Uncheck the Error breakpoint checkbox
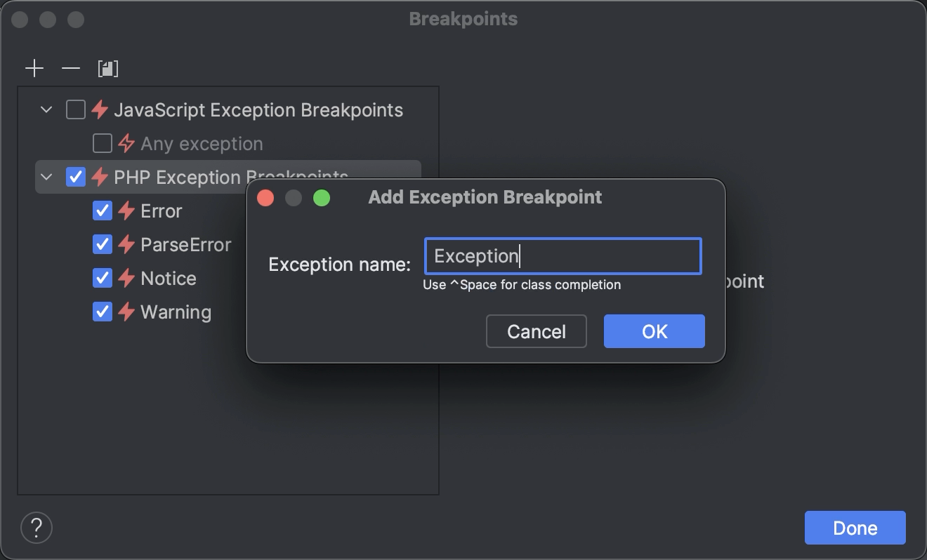This screenshot has height=560, width=927. tap(103, 211)
